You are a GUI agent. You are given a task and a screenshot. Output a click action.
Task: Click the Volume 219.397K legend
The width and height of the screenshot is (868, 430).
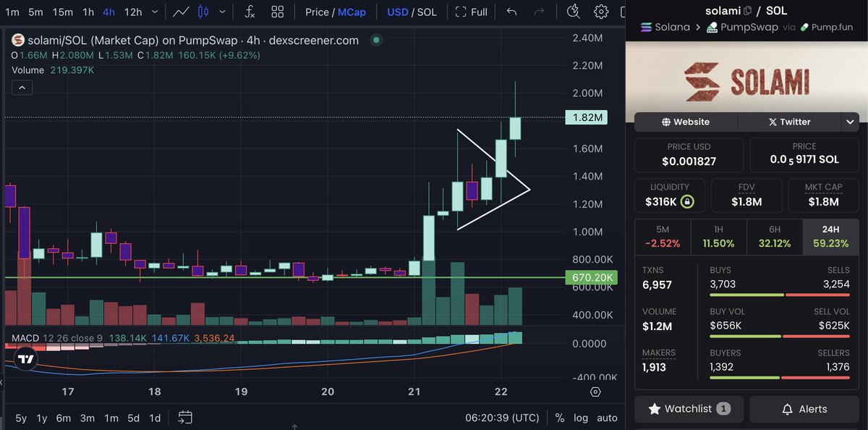pyautogui.click(x=53, y=70)
